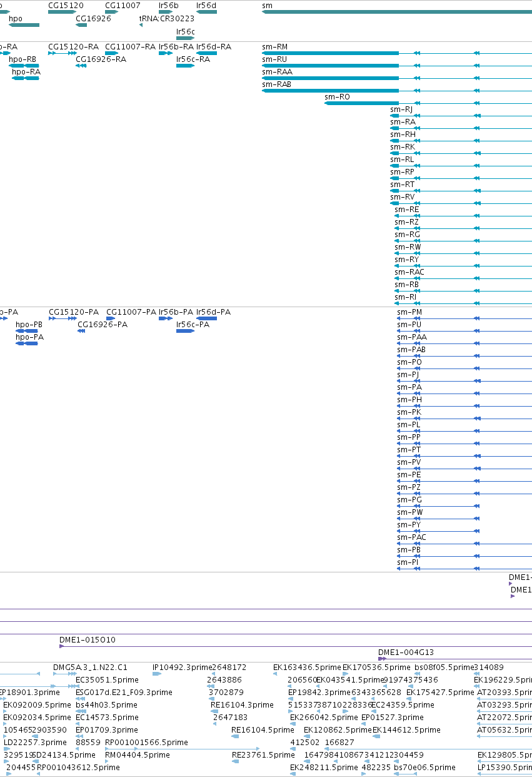
Task: Click the Ir56d-RA transcript label
Action: 214,47
